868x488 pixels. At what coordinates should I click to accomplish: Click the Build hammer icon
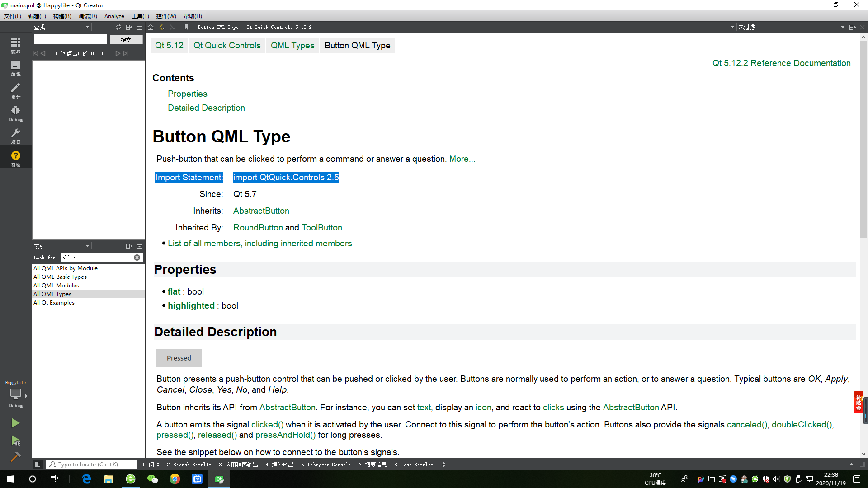point(15,457)
